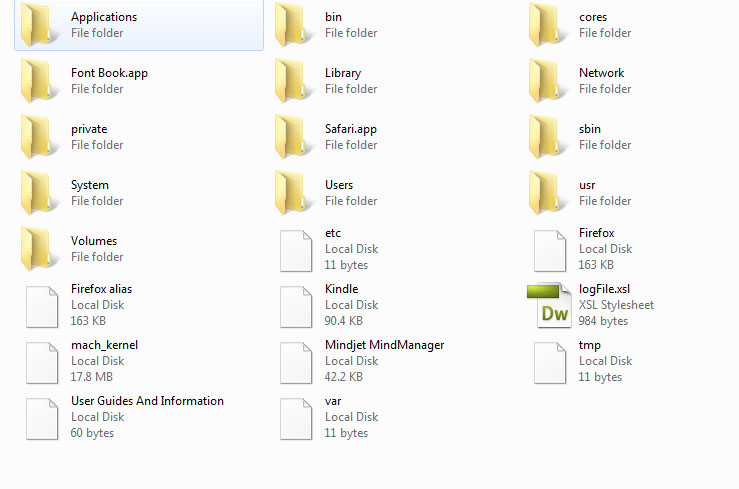Click the Font Book.app folder icon

pos(41,81)
